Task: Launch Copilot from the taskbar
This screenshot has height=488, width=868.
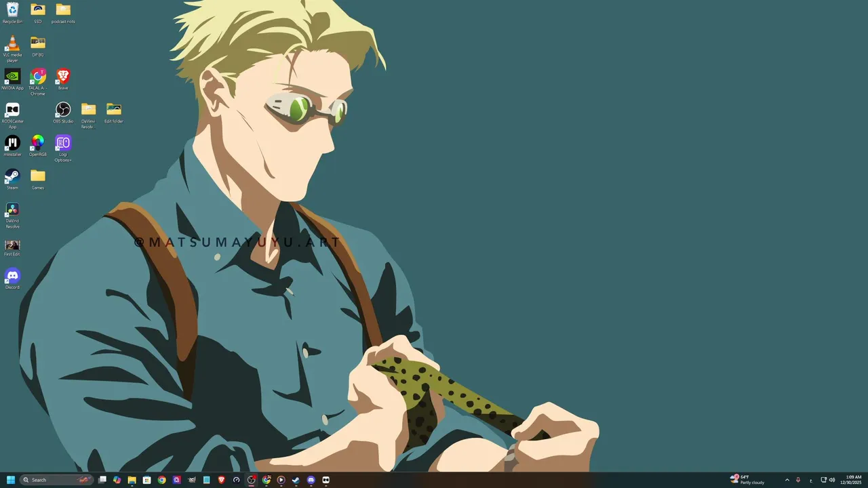Action: pos(117,480)
